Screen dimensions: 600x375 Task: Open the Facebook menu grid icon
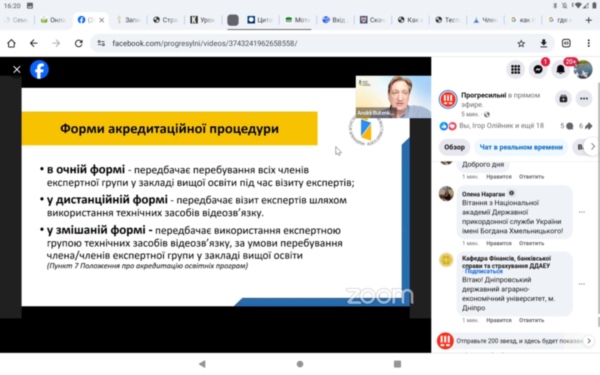515,69
